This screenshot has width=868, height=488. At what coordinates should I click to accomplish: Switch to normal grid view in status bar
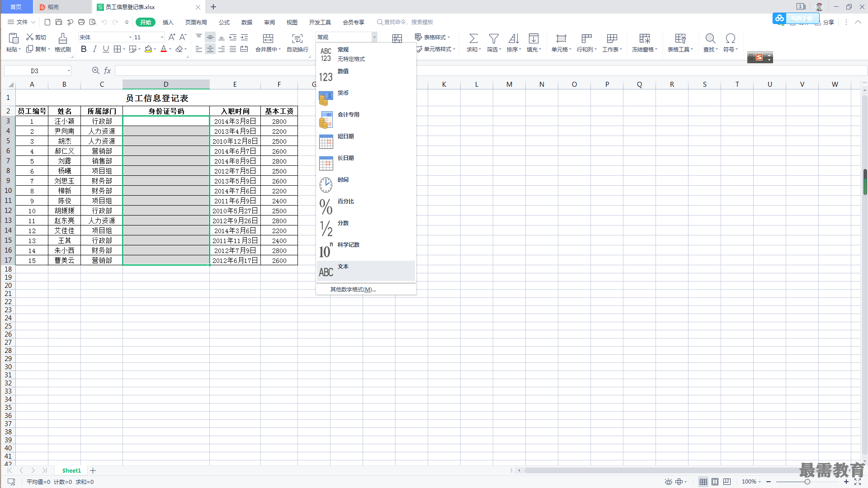coord(703,482)
